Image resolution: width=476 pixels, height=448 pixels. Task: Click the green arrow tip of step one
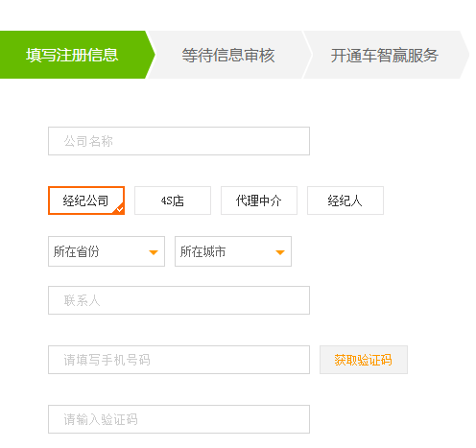pyautogui.click(x=151, y=55)
